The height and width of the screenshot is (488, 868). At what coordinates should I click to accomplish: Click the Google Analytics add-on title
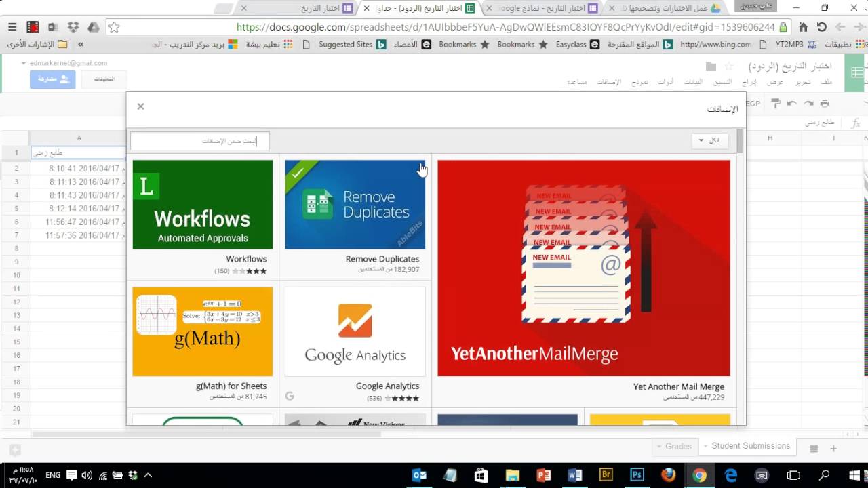coord(387,386)
